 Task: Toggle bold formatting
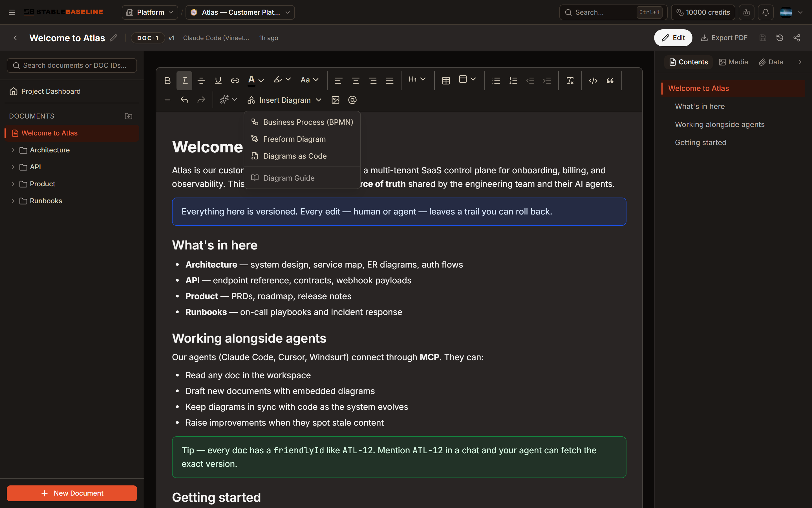(167, 81)
